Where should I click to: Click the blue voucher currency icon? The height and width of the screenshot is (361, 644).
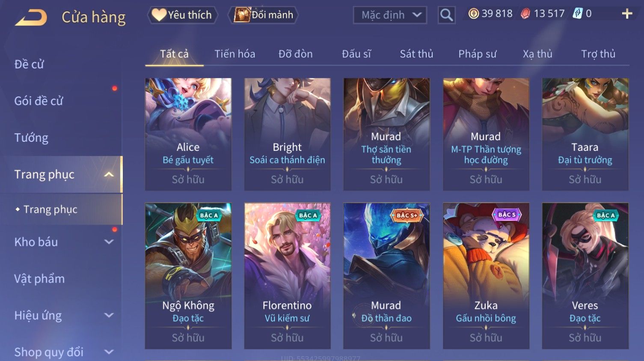pyautogui.click(x=577, y=14)
